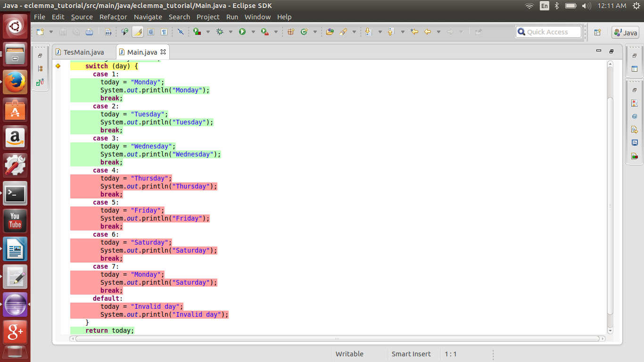Activate the Java perspective button
Image resolution: width=644 pixels, height=362 pixels.
626,33
